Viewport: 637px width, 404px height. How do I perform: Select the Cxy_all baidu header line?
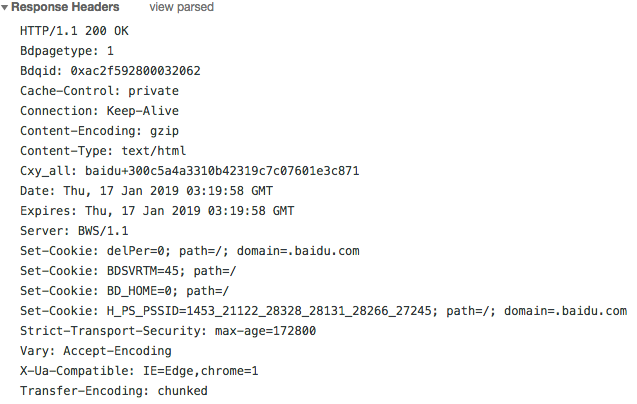[x=190, y=171]
